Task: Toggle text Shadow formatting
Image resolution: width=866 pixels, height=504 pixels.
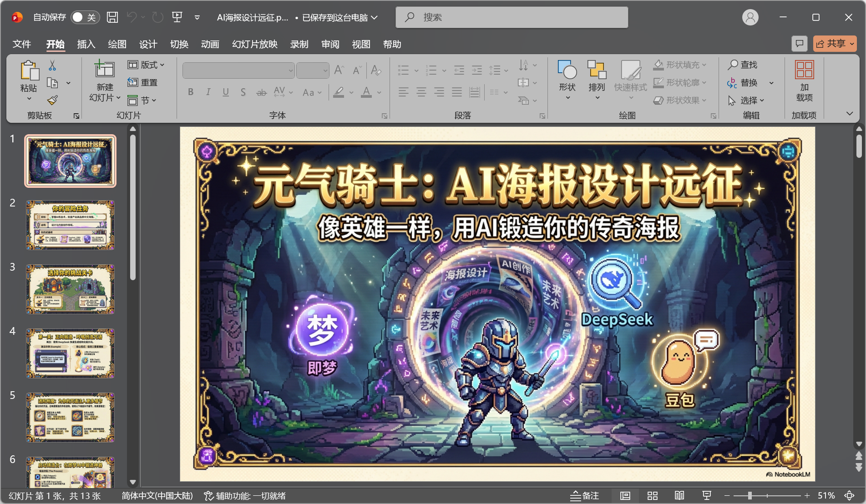Action: pyautogui.click(x=243, y=92)
